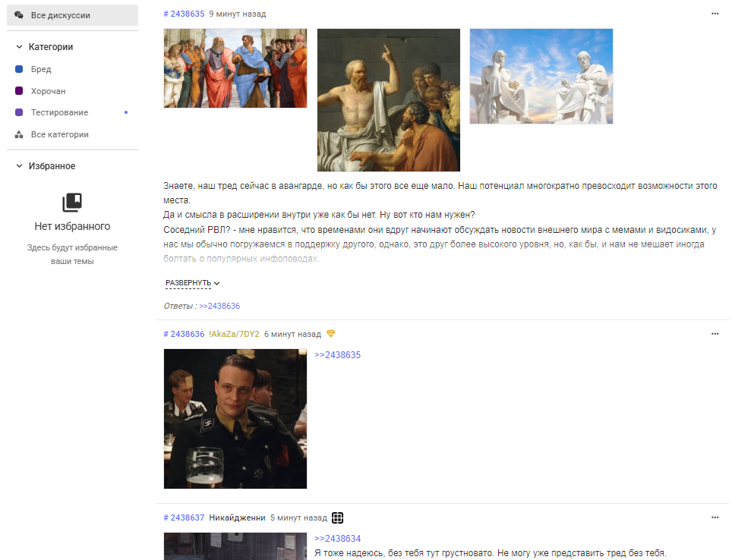Click the yellow diamond badge on post 2438636
Image resolution: width=754 pixels, height=560 pixels.
[331, 333]
